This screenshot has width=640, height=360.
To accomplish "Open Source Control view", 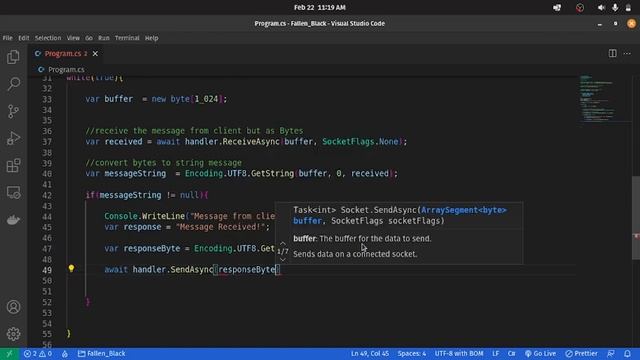I will point(13,111).
